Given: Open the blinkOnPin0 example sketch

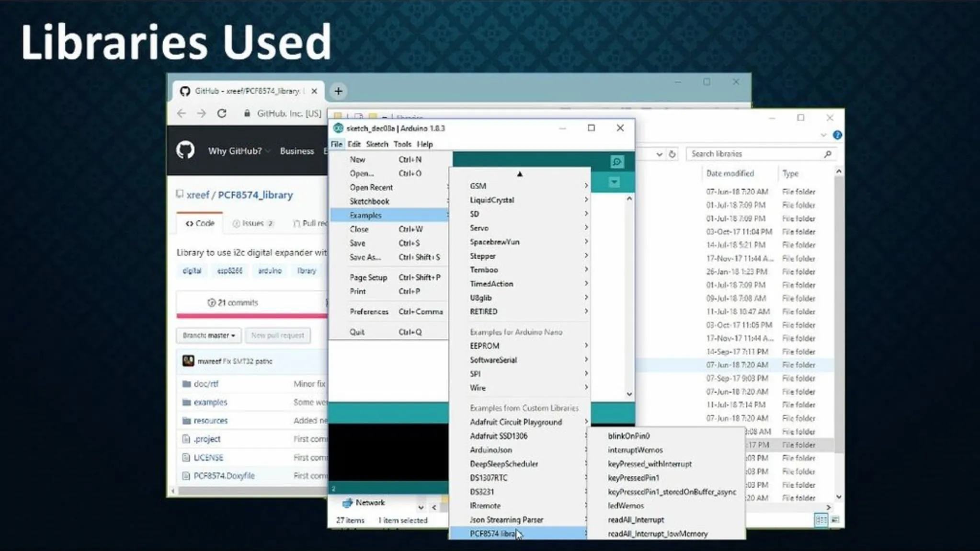Looking at the screenshot, I should tap(666, 436).
